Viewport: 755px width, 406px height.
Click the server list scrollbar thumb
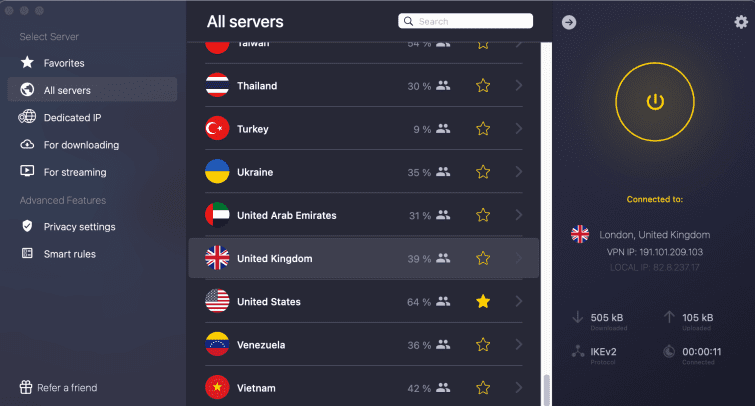point(547,390)
